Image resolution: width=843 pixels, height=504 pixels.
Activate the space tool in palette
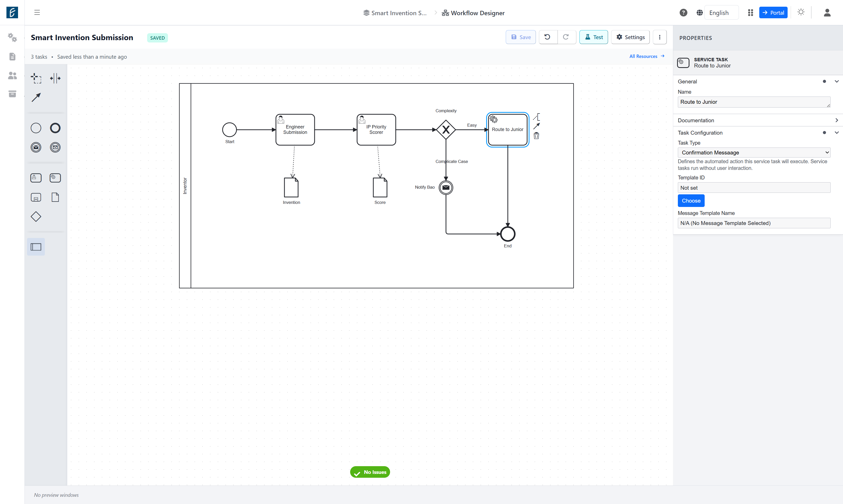point(55,78)
